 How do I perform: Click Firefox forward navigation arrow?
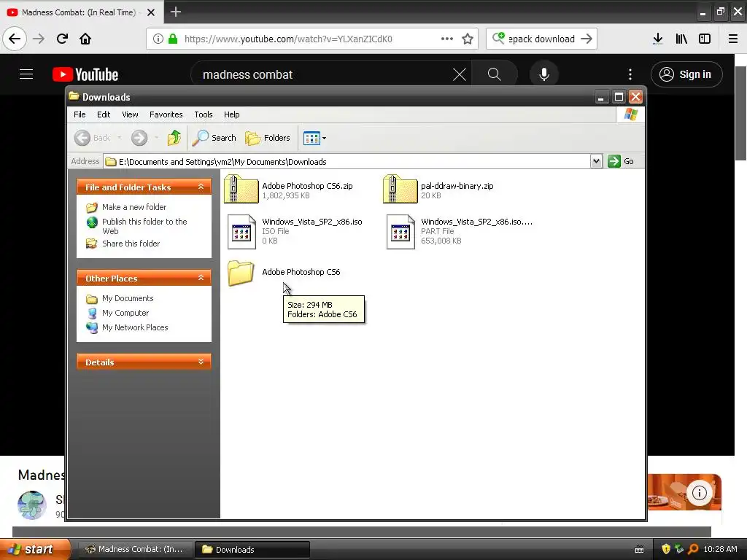(39, 39)
